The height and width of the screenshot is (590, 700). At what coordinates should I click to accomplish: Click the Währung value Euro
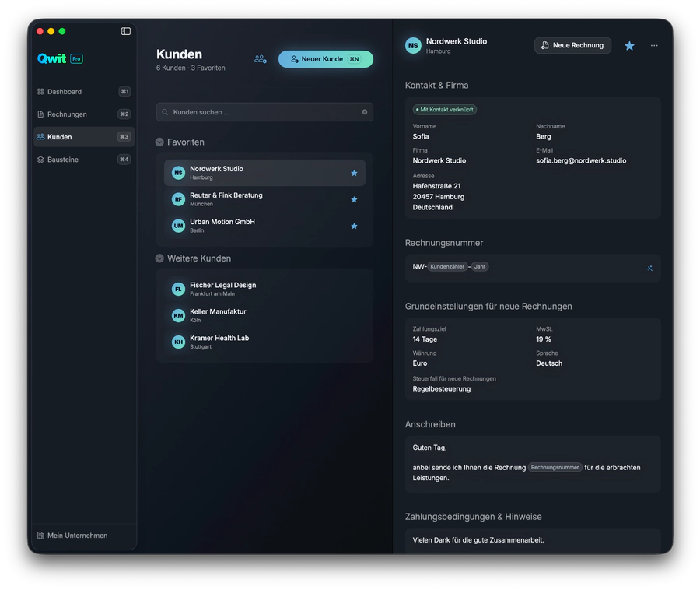coord(420,363)
